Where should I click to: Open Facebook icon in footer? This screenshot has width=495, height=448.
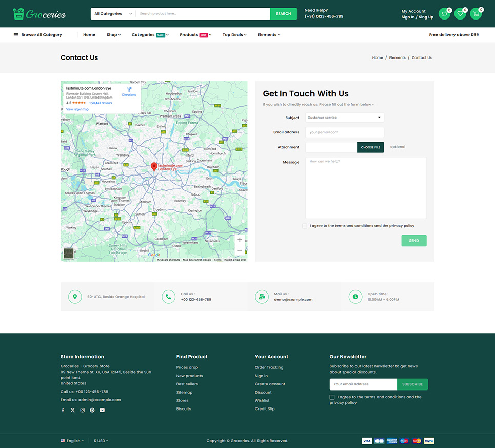[x=63, y=410]
